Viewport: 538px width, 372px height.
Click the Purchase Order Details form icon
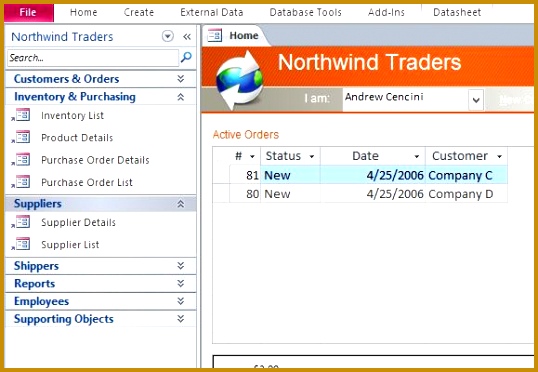[x=21, y=160]
